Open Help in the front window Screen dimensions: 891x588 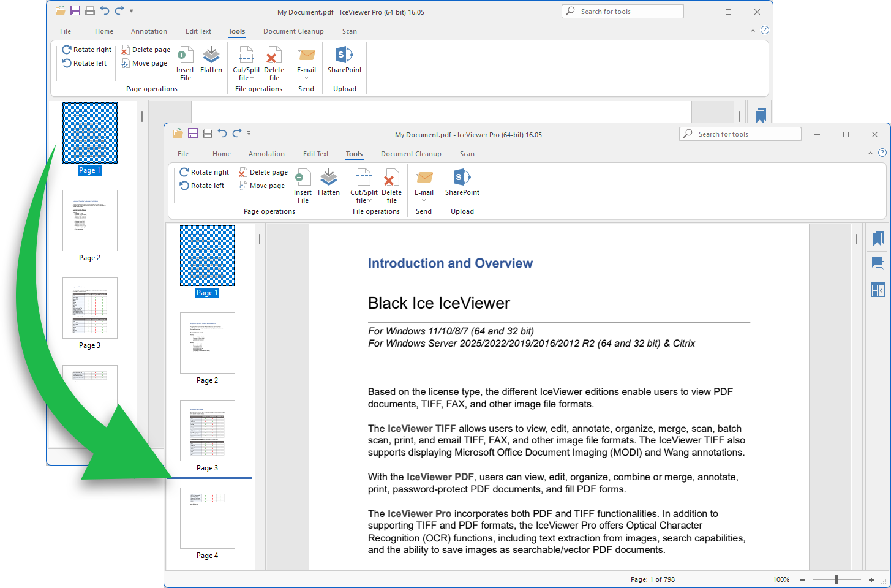(882, 153)
